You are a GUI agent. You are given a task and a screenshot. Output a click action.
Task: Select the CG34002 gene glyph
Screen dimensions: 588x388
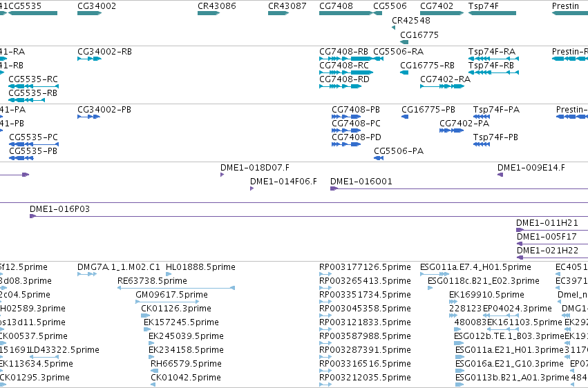(90, 13)
